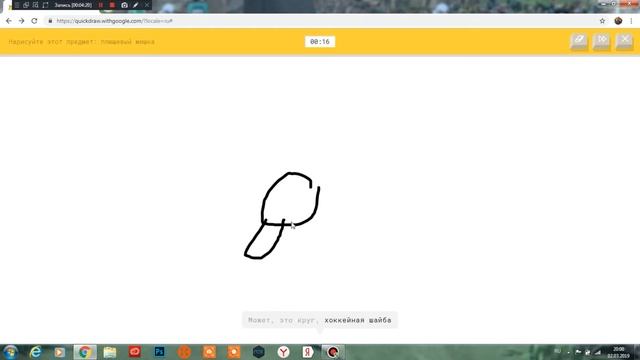The height and width of the screenshot is (360, 640).
Task: Open the Chrome profile avatar menu
Action: point(618,21)
